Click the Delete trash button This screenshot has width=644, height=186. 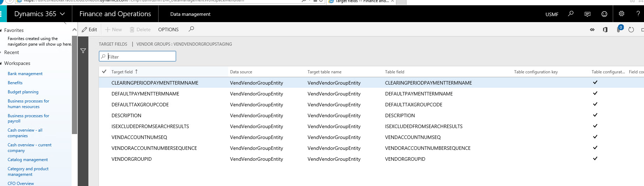coord(140,29)
